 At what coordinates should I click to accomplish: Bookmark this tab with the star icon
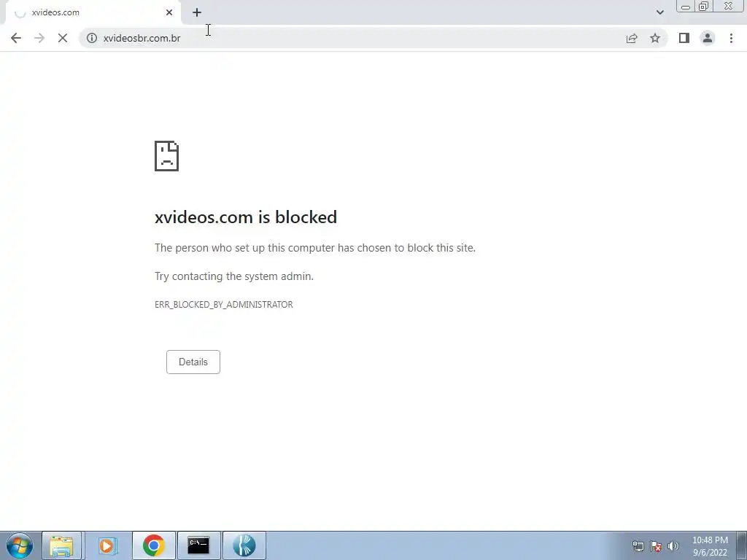click(x=655, y=38)
